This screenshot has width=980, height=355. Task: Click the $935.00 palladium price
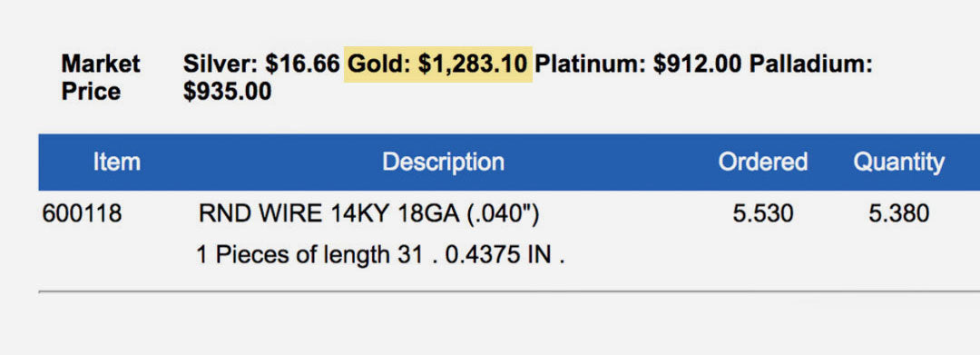pos(228,92)
